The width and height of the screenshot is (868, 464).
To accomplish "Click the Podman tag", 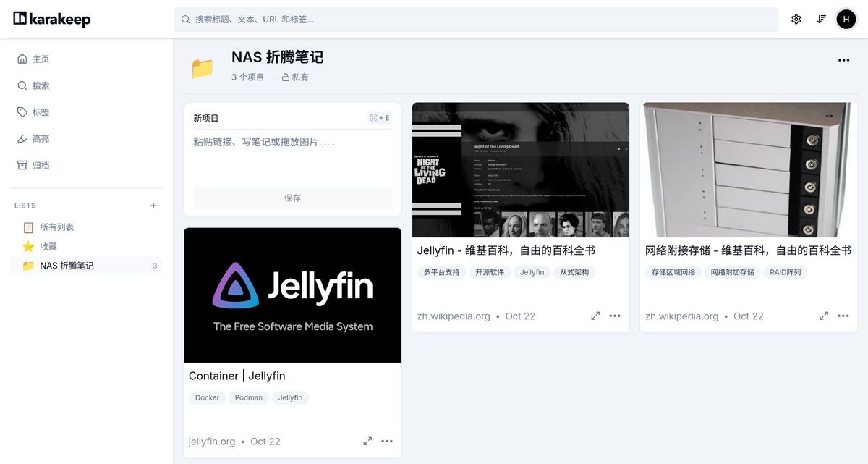I will (249, 397).
